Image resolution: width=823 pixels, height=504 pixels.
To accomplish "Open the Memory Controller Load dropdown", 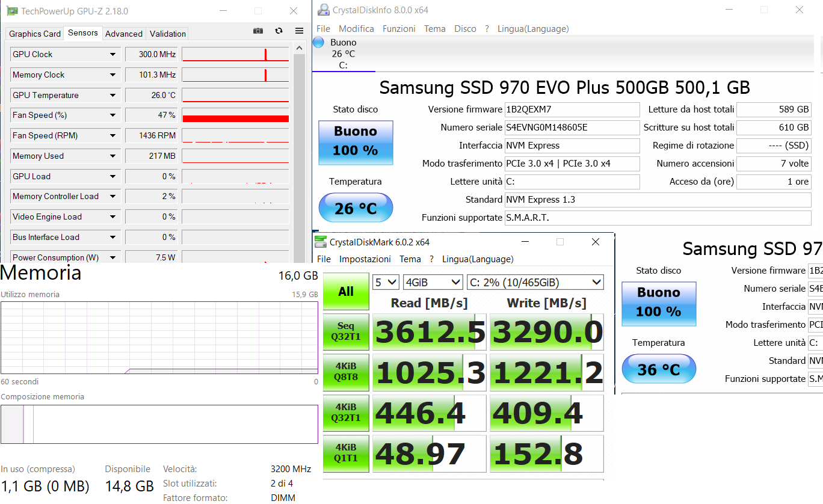I will pyautogui.click(x=113, y=196).
